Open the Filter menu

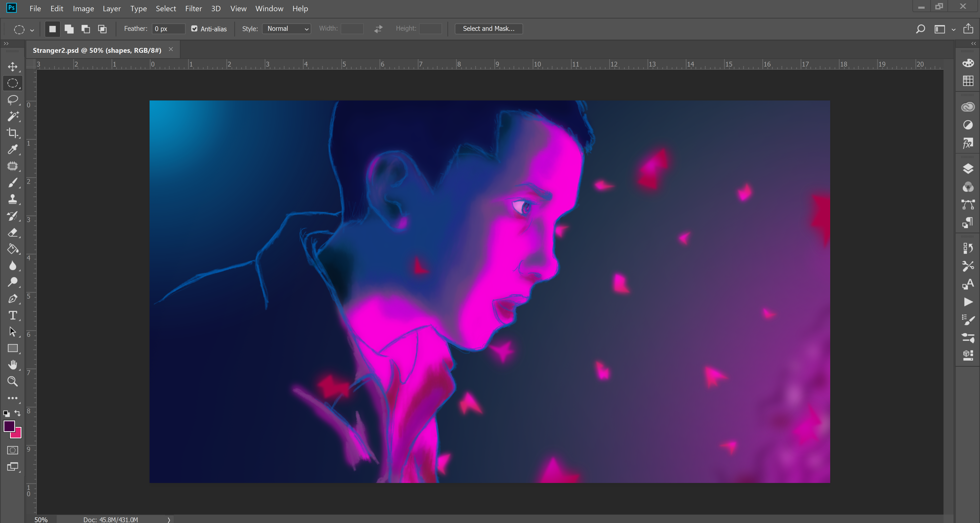click(193, 8)
